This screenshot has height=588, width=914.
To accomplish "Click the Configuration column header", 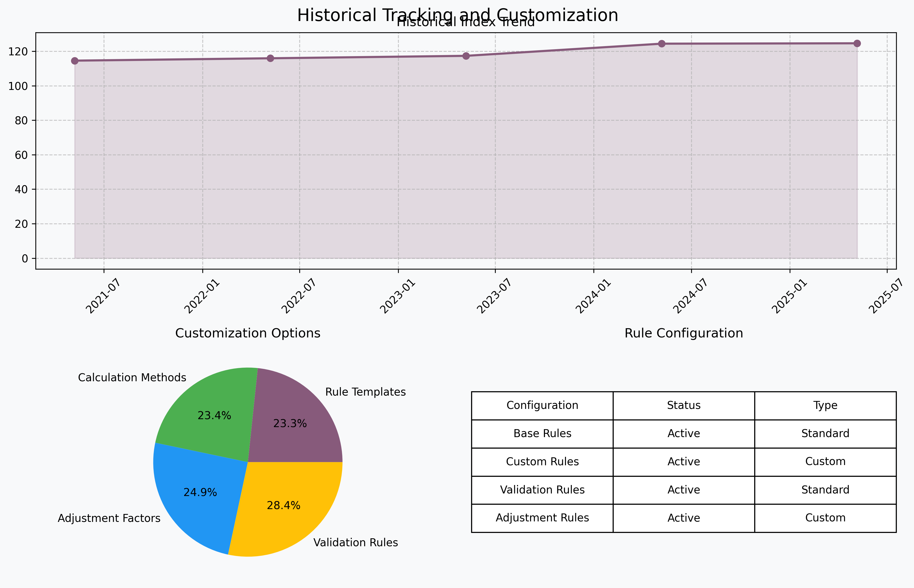I will [542, 406].
